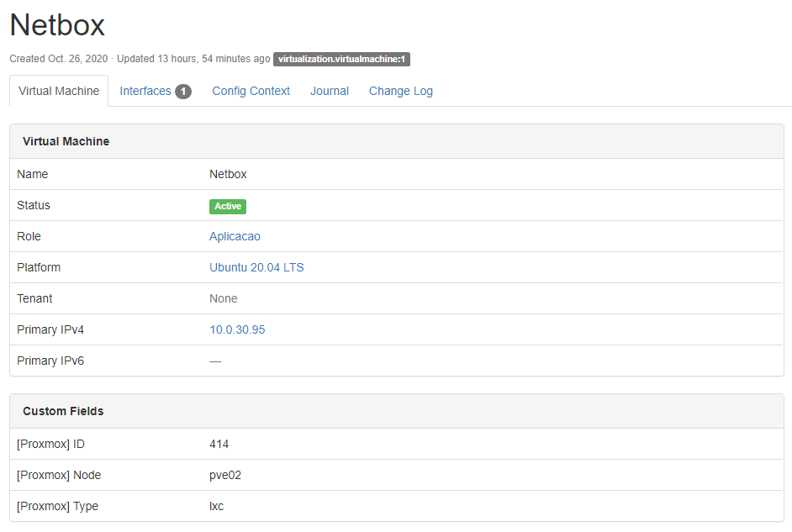This screenshot has height=532, width=792.
Task: Click the [Proxmox] Type field label
Action: [57, 506]
